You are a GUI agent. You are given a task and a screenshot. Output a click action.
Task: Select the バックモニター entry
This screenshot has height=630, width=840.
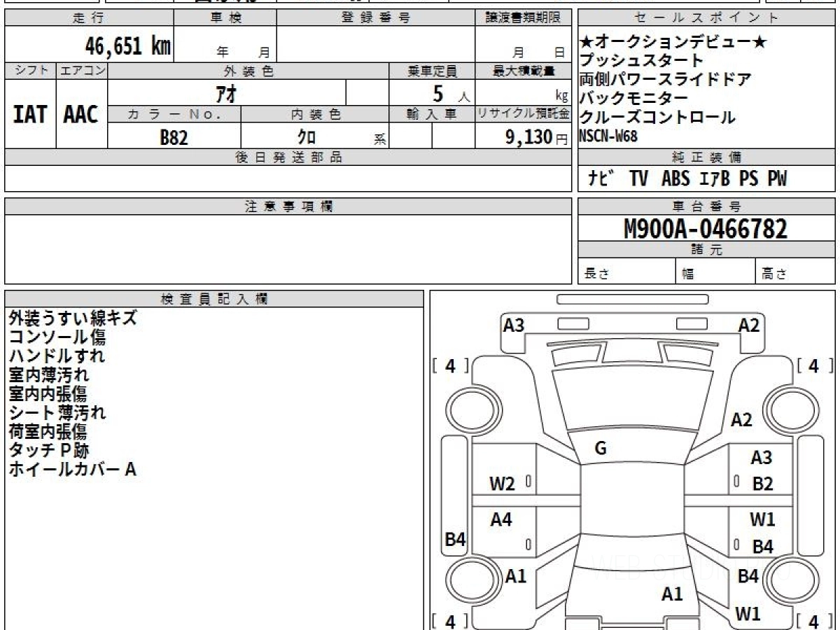point(633,99)
